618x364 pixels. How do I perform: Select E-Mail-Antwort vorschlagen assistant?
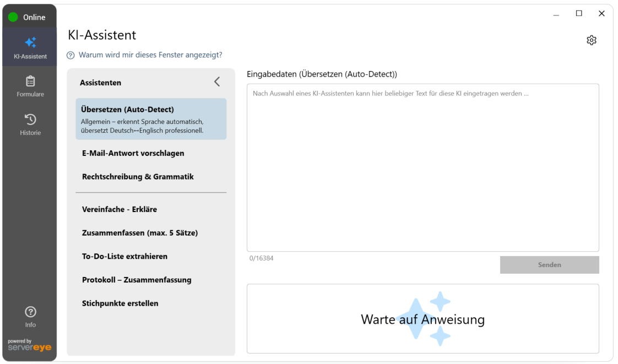[x=133, y=153]
